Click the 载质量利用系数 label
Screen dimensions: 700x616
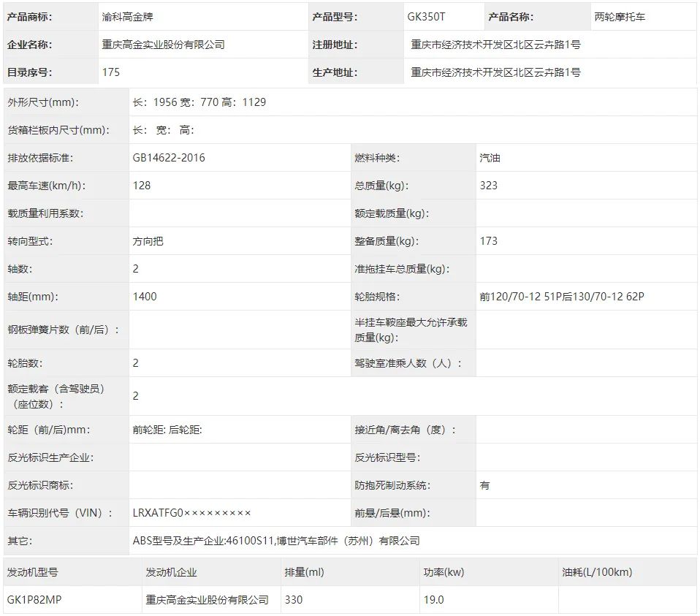45,214
